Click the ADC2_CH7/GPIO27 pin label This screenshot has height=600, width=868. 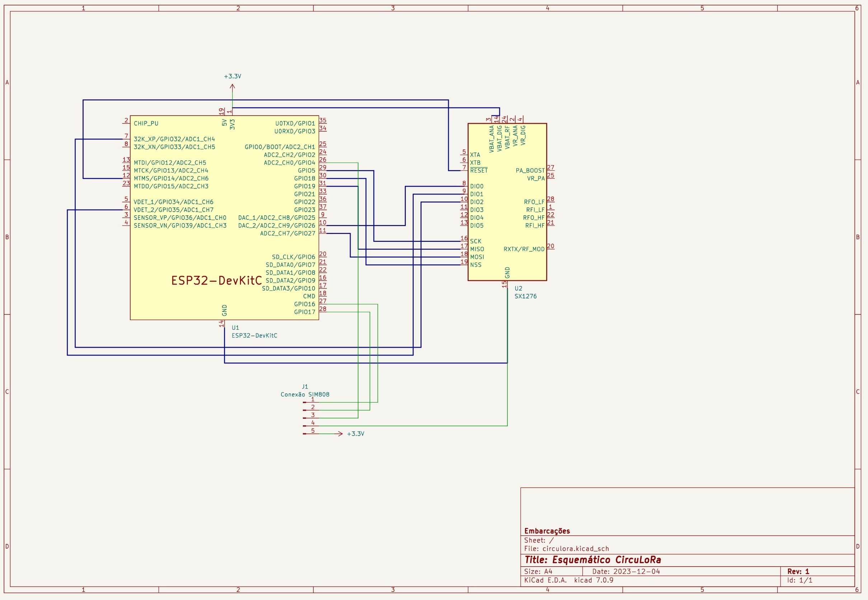[287, 234]
